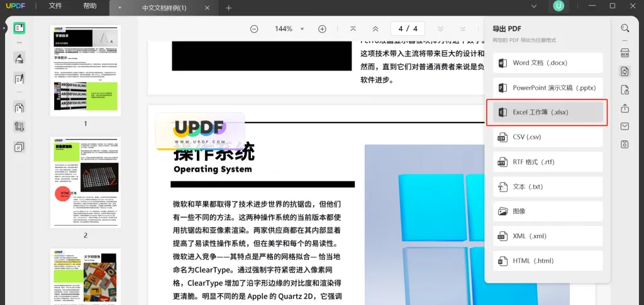
Task: Click the 导出 PDF panel title
Action: click(x=507, y=28)
